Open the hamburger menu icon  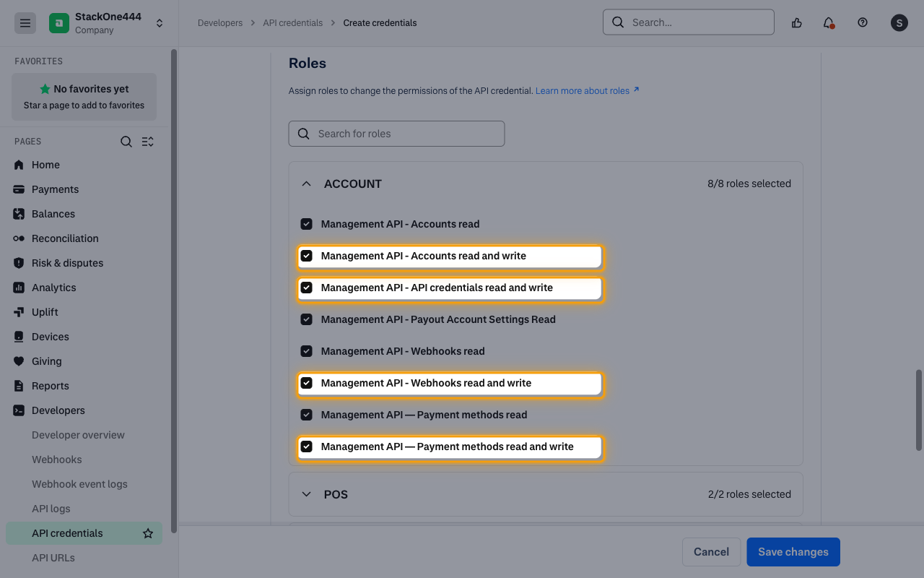pos(25,23)
